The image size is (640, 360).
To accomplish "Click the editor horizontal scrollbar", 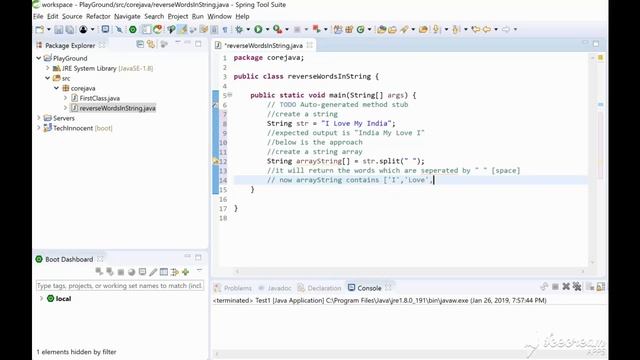I will 410,271.
